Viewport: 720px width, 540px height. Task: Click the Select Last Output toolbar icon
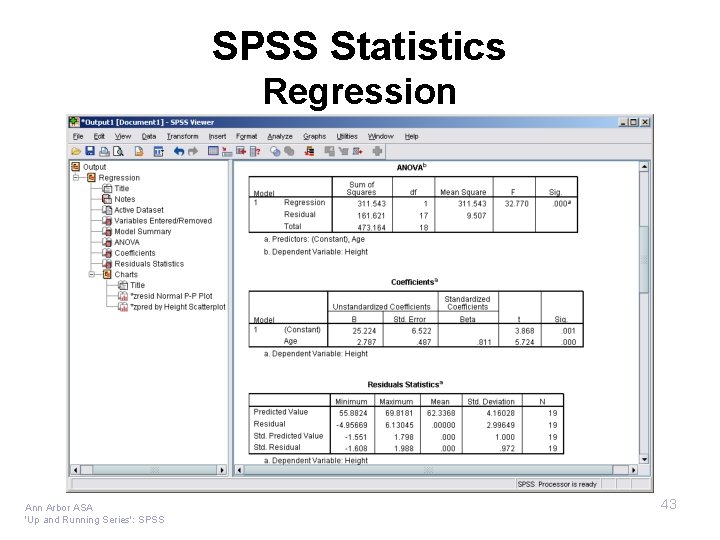(309, 151)
